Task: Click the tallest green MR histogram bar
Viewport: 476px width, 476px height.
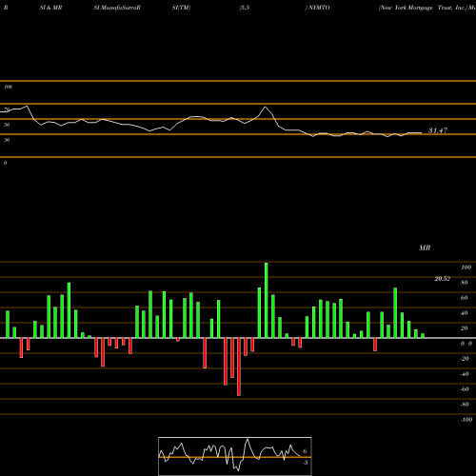Action: (x=266, y=300)
